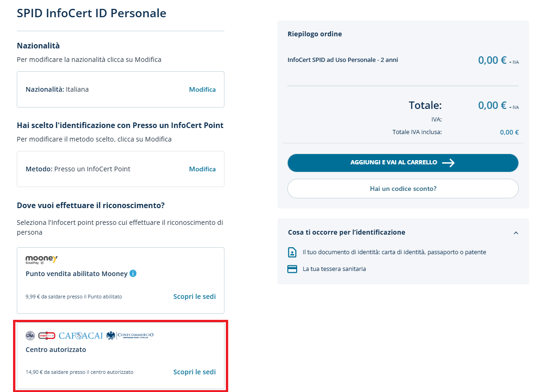Select 'Punto vendita abilitato Mooney' option
This screenshot has width=543, height=392.
(x=76, y=274)
